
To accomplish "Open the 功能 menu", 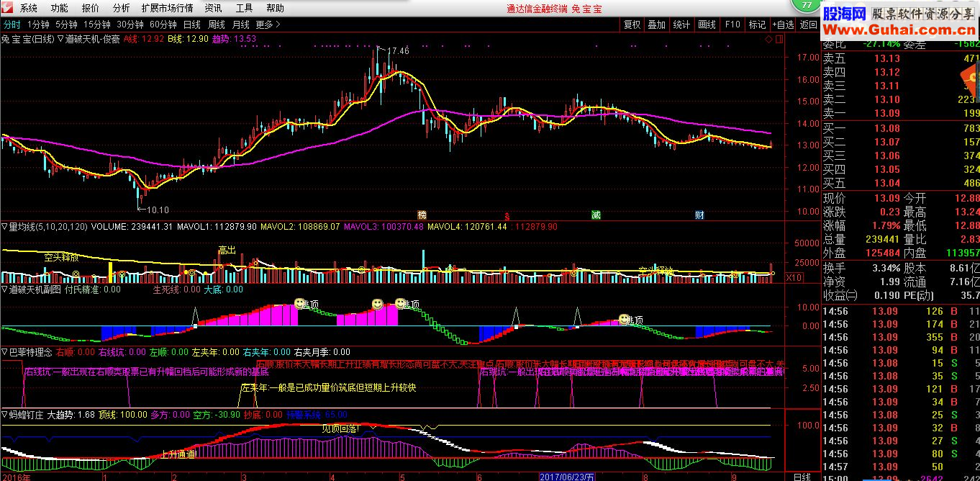I will (60, 8).
